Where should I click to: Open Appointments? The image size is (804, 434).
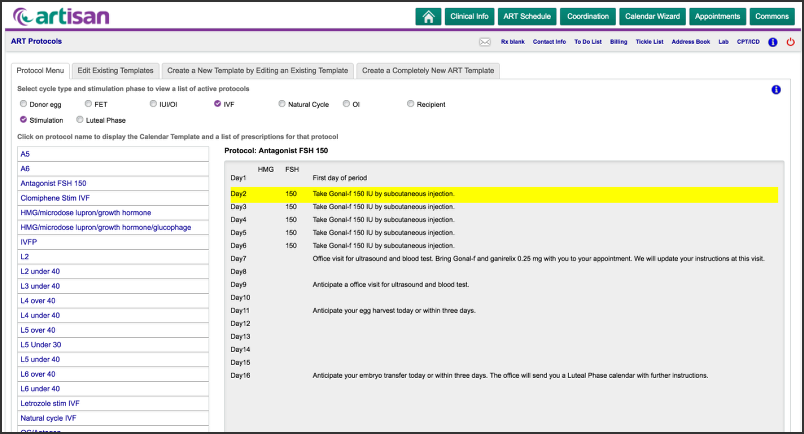pos(717,16)
